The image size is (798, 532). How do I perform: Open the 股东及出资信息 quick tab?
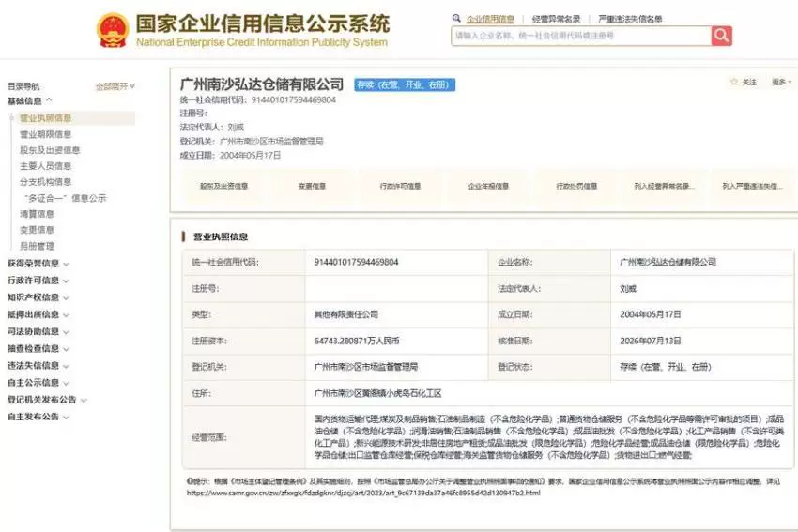(x=224, y=186)
